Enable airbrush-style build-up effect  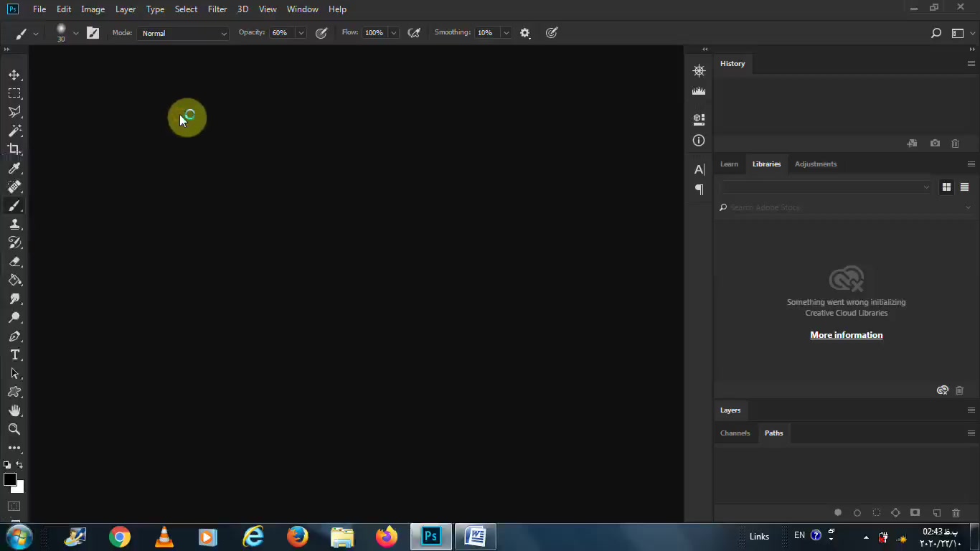tap(414, 33)
